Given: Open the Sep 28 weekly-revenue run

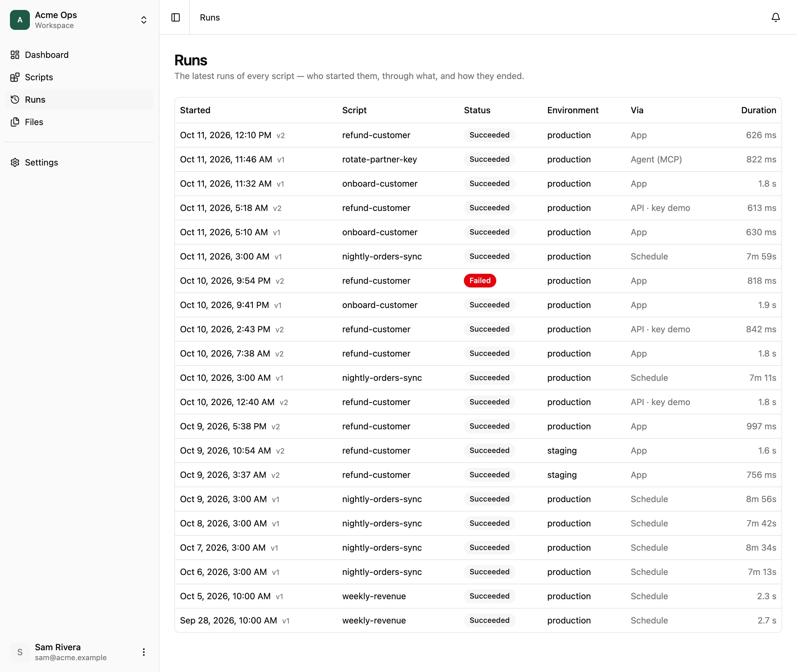Looking at the screenshot, I should [478, 621].
